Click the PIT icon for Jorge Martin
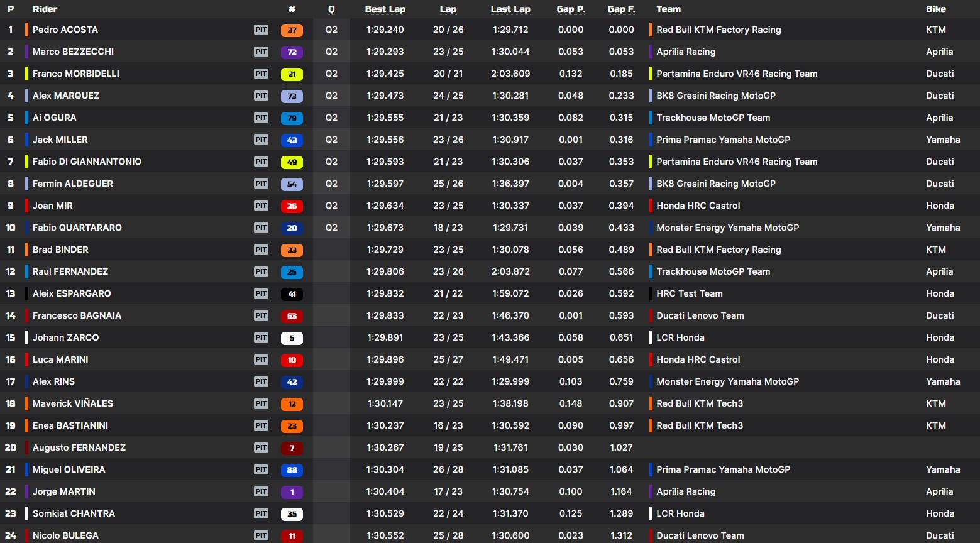The width and height of the screenshot is (980, 543). (261, 491)
